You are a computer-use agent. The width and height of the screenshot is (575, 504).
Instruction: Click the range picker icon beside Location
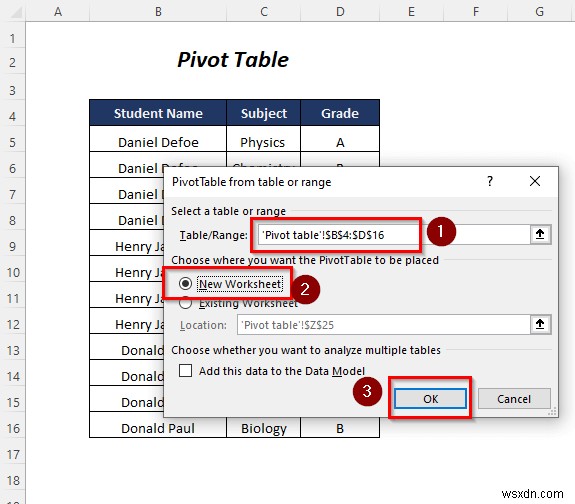coord(540,325)
